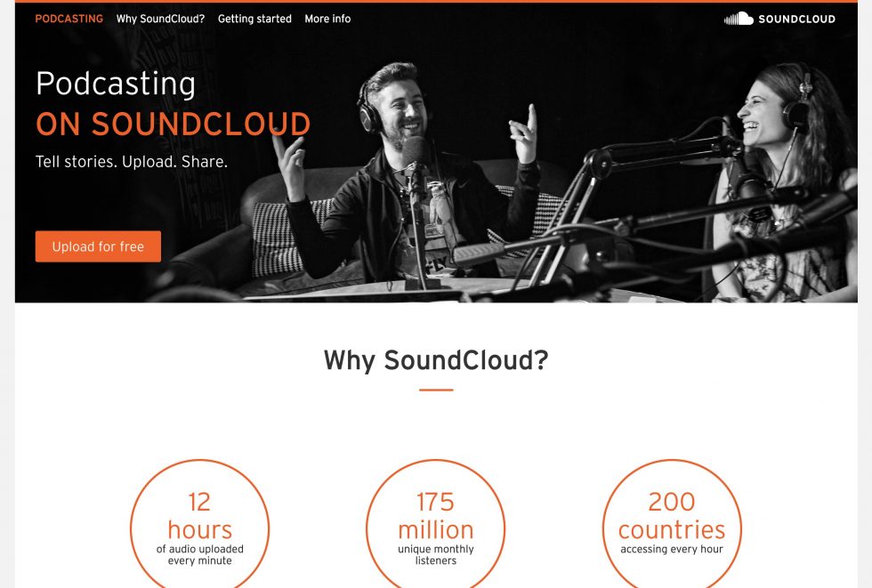The width and height of the screenshot is (872, 588).
Task: Click the Tell stories. Upload. Share. tagline
Action: (x=132, y=162)
